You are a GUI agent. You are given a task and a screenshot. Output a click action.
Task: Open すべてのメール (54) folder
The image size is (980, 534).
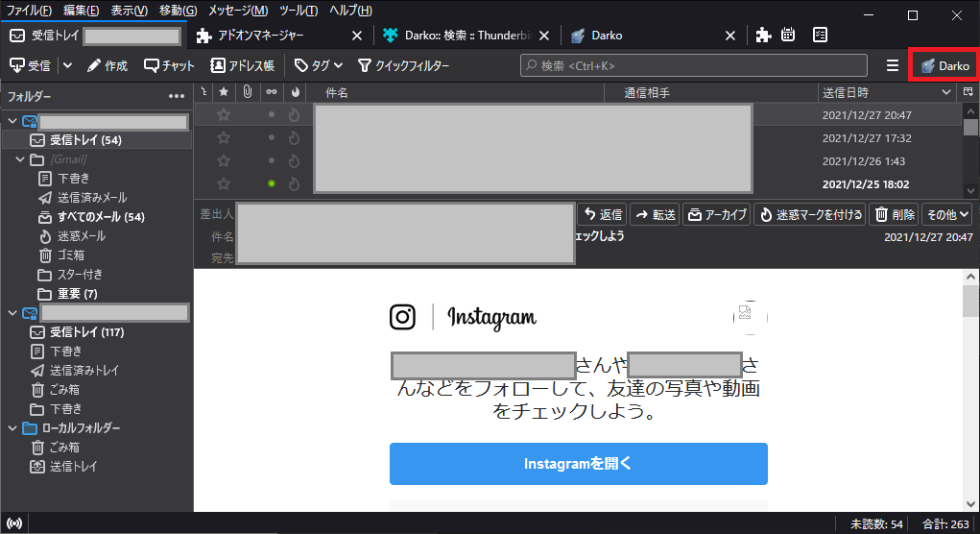[101, 217]
